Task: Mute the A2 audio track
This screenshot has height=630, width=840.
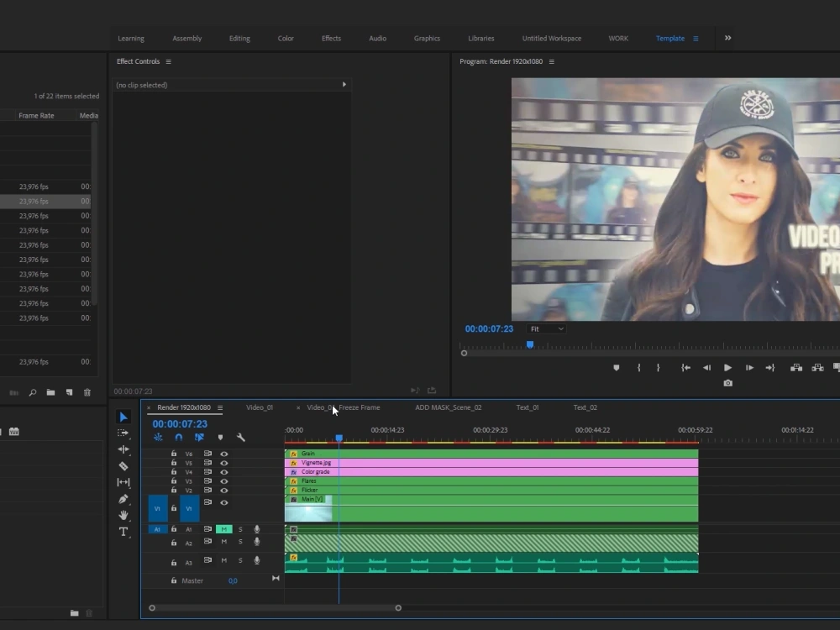Action: tap(224, 542)
